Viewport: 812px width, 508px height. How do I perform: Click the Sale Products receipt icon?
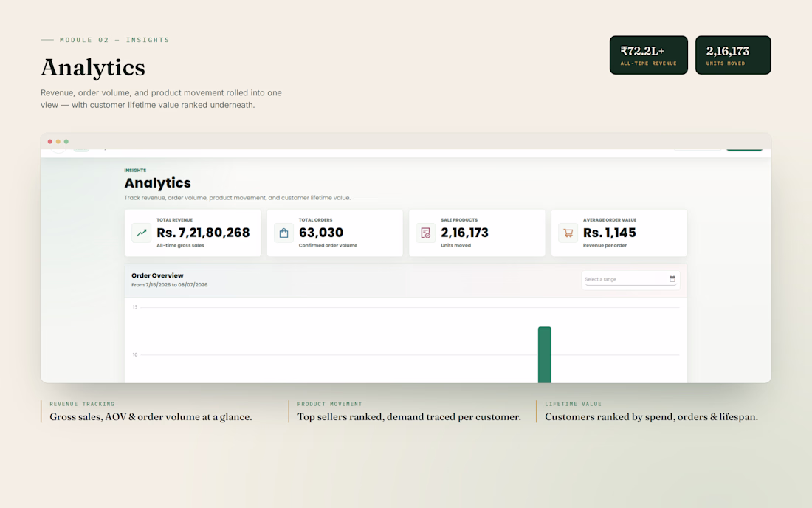[x=426, y=233]
